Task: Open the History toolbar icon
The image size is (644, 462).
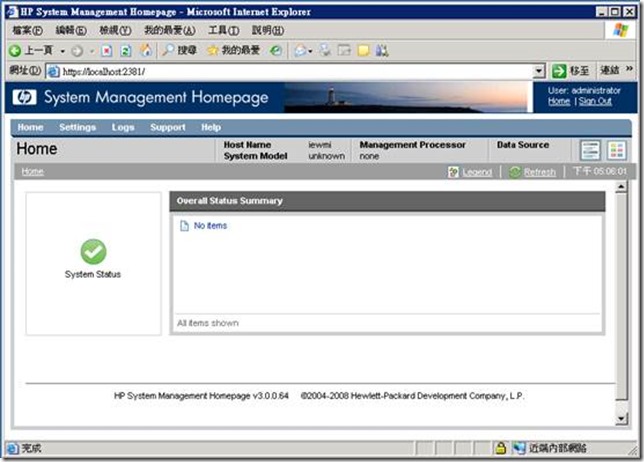Action: (x=276, y=51)
